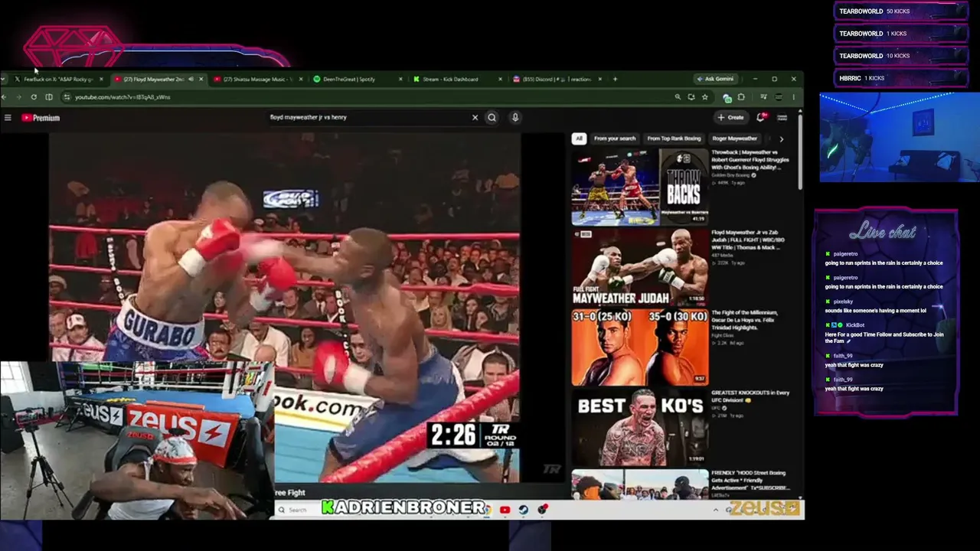Open 'FRIENDLY HOOD Street Boxing' video title
The image size is (980, 551).
click(x=750, y=481)
